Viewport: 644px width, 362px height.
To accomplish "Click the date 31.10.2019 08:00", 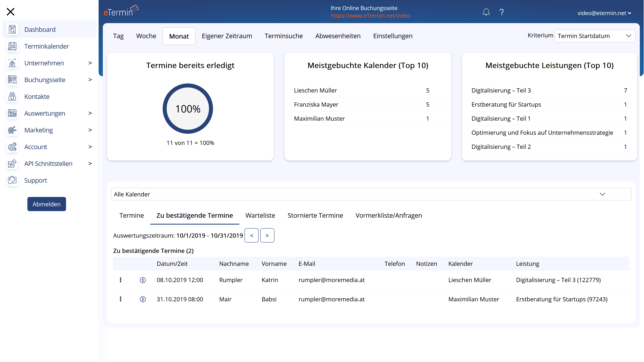I will pos(180,299).
